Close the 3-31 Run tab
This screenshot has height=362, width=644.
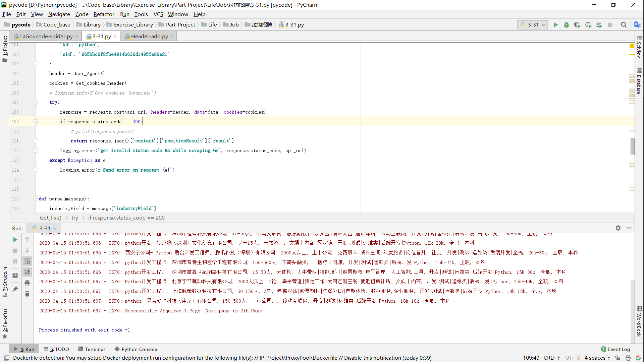(55, 229)
